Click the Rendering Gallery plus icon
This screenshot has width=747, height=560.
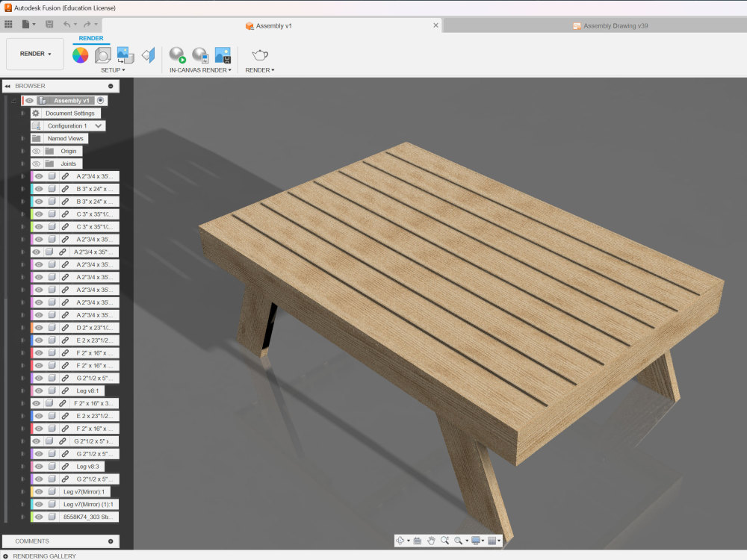point(6,556)
